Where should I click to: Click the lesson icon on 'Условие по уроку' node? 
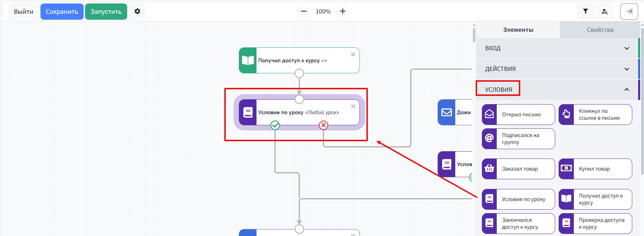(x=248, y=112)
